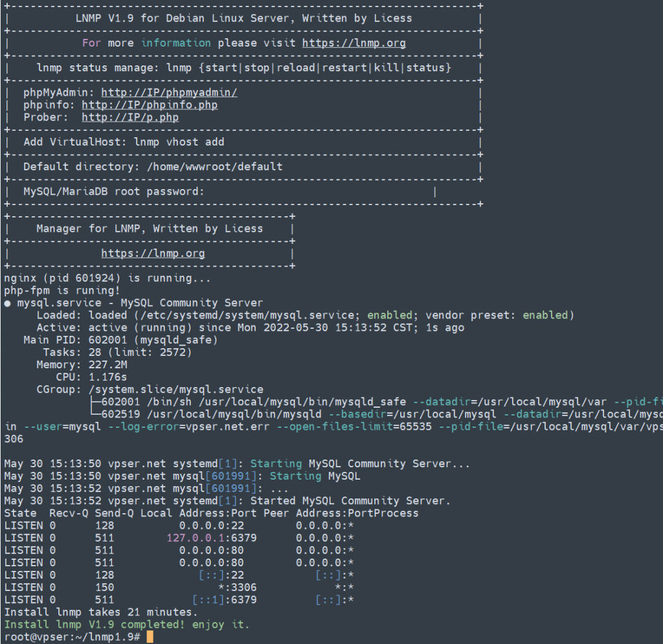The width and height of the screenshot is (663, 644).
Task: Open the https://lnmp.org link in the banner
Action: click(354, 43)
